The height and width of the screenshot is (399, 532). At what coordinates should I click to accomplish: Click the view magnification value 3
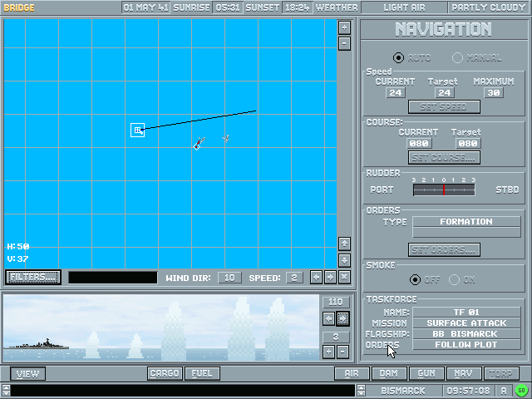tap(336, 337)
